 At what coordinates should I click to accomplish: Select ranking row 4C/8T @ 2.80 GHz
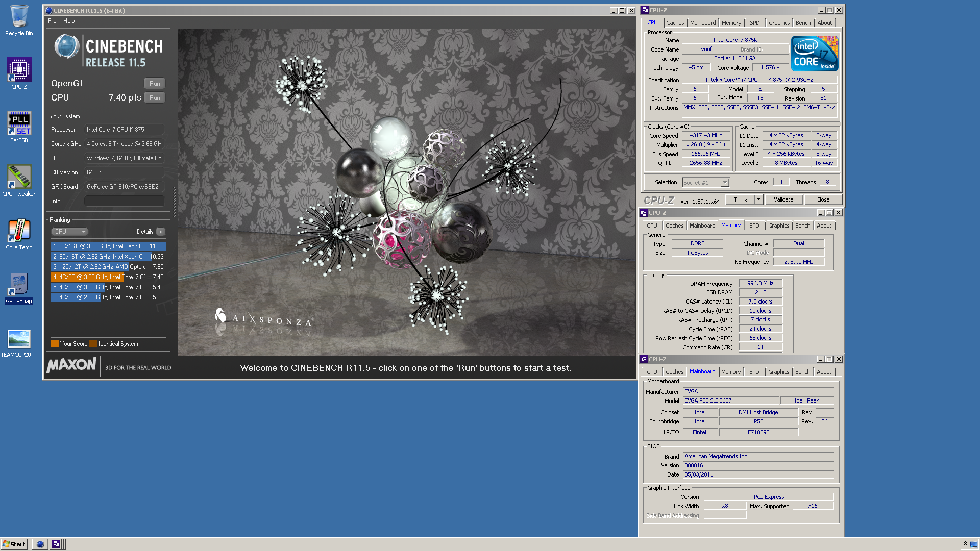[x=108, y=297]
